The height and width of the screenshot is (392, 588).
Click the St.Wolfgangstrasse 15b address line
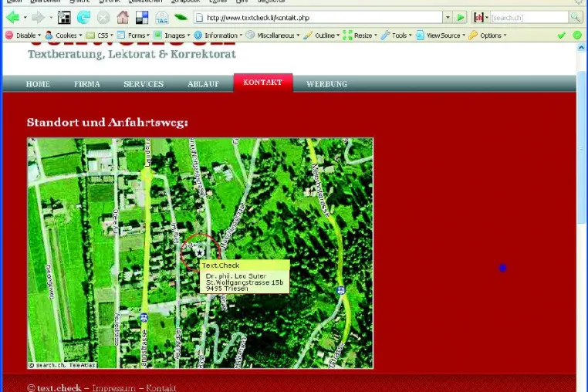click(x=245, y=282)
